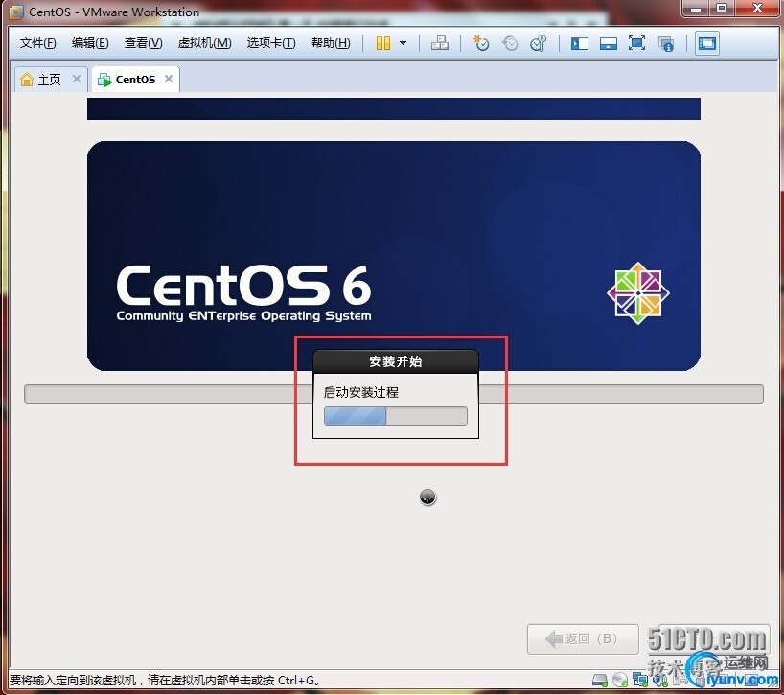Close the 主页 tab

pyautogui.click(x=77, y=79)
